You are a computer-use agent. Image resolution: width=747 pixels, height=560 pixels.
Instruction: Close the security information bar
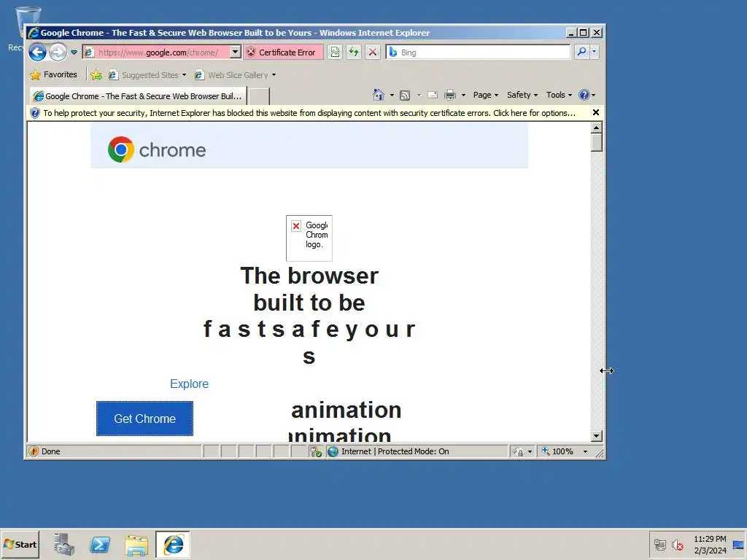(595, 113)
